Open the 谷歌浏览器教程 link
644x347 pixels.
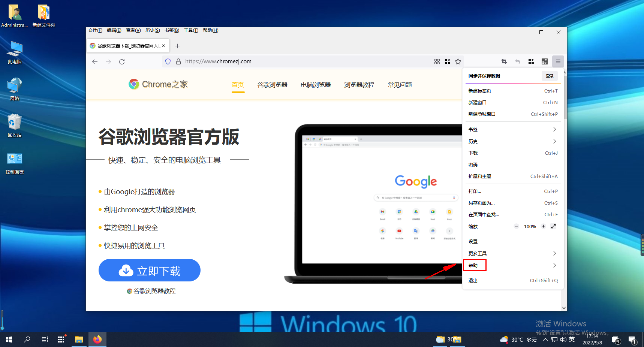151,291
